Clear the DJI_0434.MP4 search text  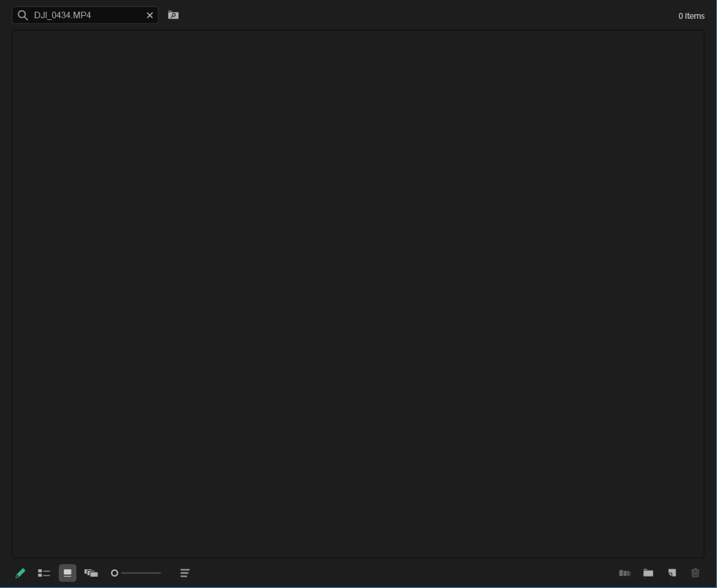click(x=150, y=15)
